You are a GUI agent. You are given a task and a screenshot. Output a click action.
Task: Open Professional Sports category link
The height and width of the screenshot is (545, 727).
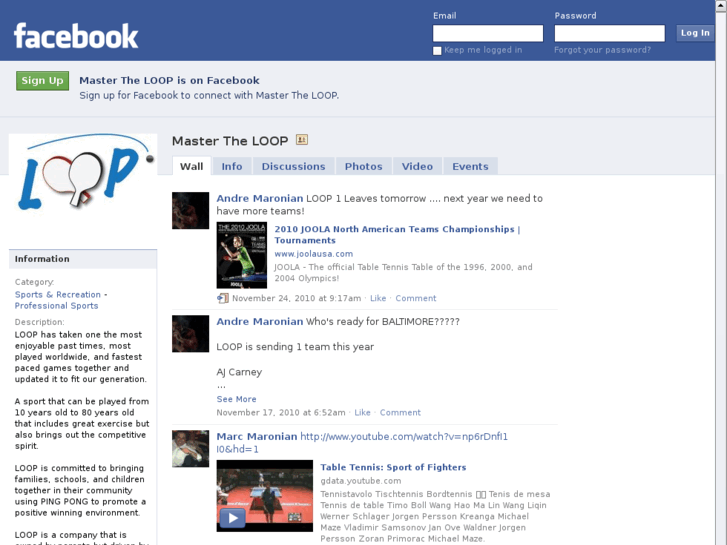point(56,306)
